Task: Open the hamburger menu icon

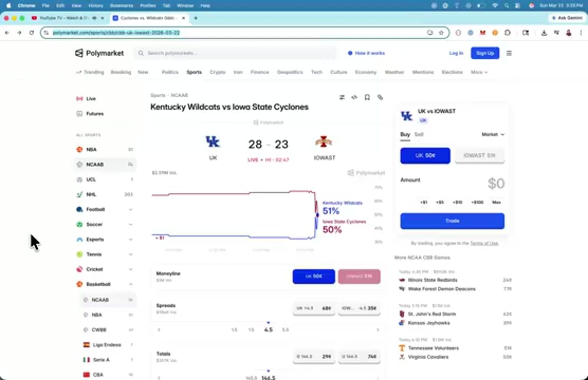Action: 509,53
